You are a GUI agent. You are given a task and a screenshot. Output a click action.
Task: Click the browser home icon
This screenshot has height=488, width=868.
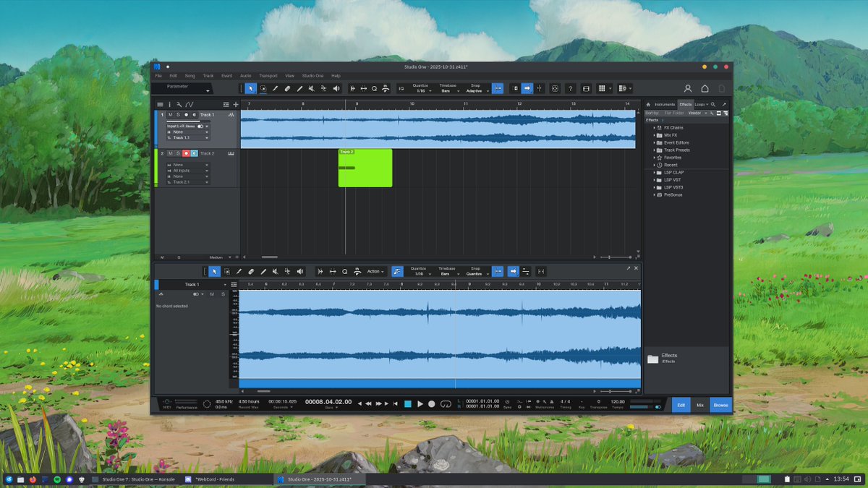(x=648, y=105)
